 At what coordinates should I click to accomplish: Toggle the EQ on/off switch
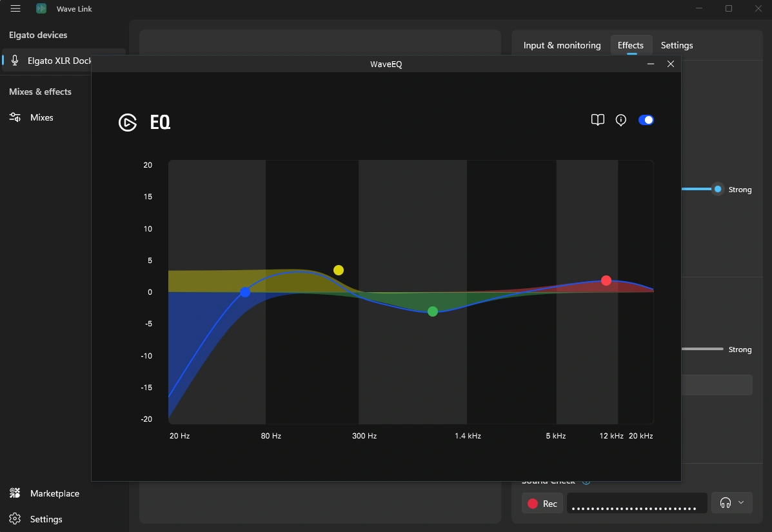point(646,120)
